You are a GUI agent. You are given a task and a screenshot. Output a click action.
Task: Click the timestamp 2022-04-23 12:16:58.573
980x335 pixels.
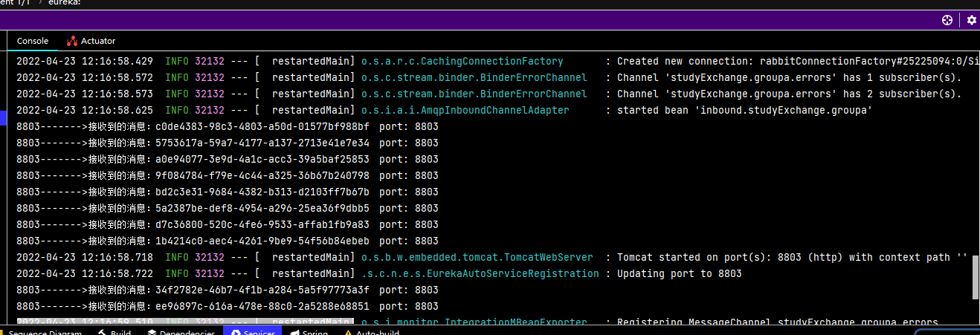click(85, 94)
